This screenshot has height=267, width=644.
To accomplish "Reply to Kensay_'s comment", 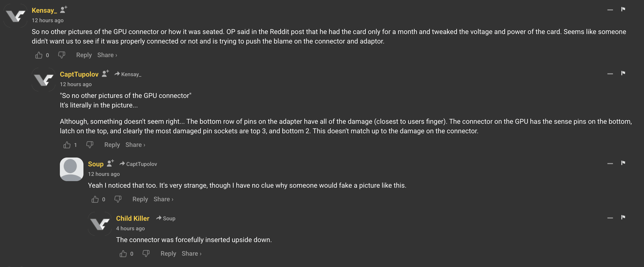I will coord(84,55).
